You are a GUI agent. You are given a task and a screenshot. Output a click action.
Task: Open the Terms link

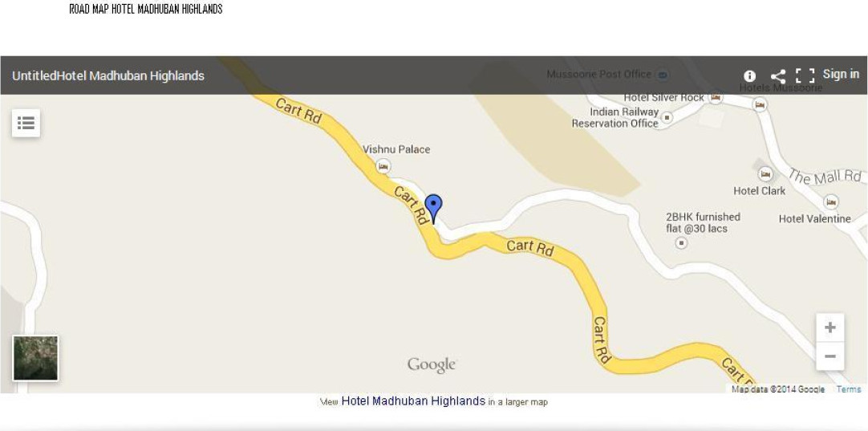(x=849, y=389)
